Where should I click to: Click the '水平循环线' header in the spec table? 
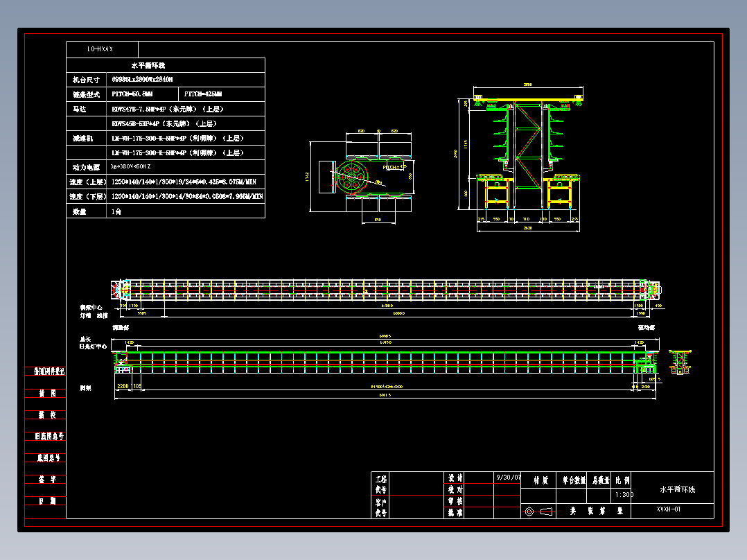pos(148,65)
